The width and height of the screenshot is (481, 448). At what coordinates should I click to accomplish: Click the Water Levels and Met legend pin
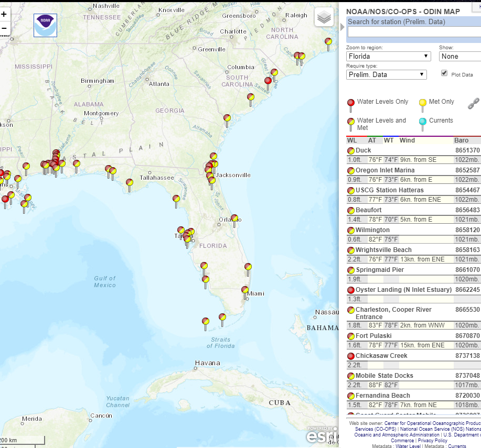[350, 124]
